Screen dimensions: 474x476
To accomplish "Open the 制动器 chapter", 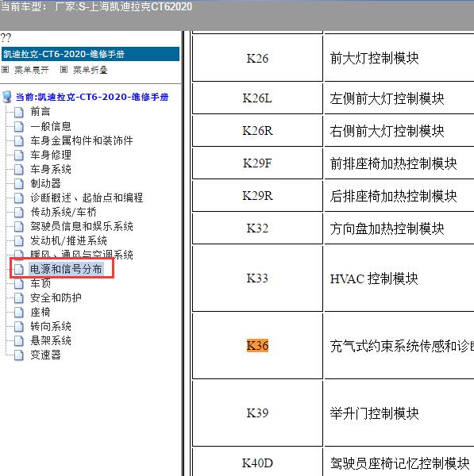I will point(45,183).
